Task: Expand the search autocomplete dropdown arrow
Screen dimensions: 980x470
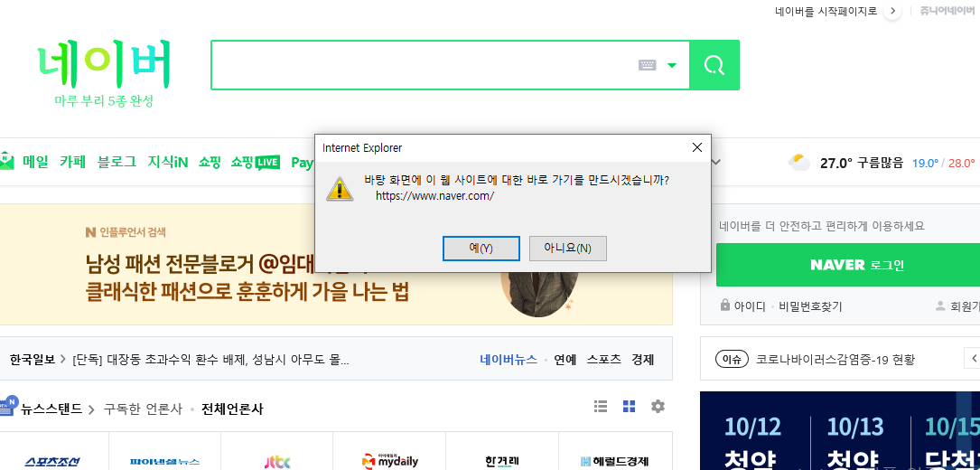Action: click(x=672, y=65)
